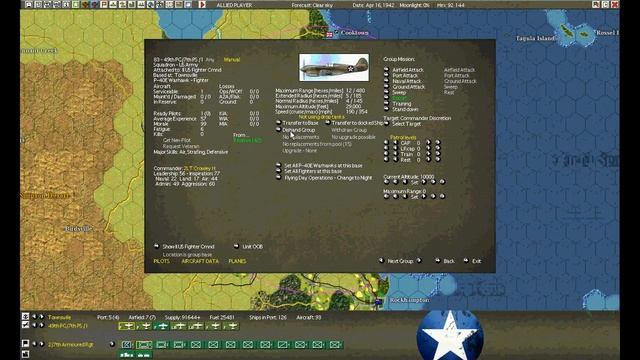Click Disband Group
640x360 pixels.
(278, 129)
